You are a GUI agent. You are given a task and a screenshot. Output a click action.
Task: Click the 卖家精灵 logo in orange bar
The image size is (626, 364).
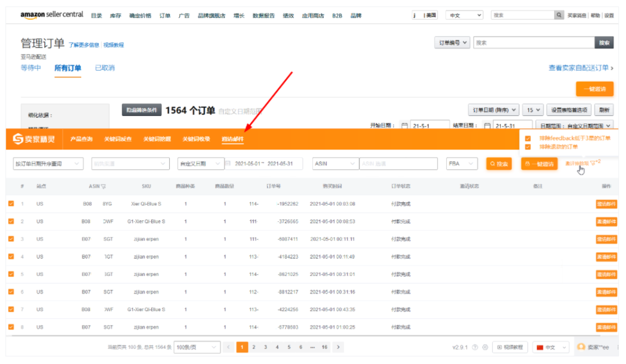[x=34, y=139]
